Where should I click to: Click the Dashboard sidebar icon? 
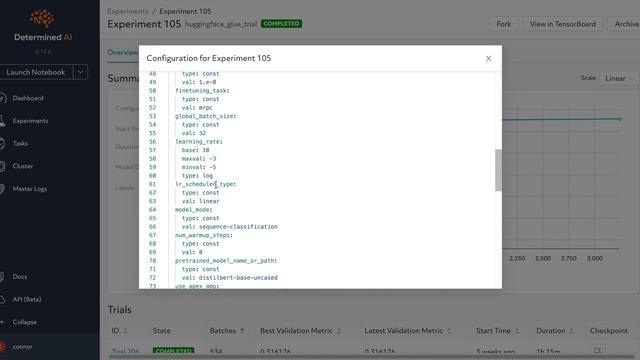pyautogui.click(x=2, y=98)
